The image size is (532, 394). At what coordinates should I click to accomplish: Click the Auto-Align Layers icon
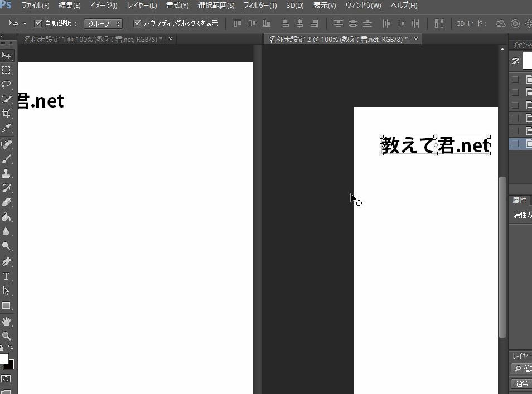439,23
